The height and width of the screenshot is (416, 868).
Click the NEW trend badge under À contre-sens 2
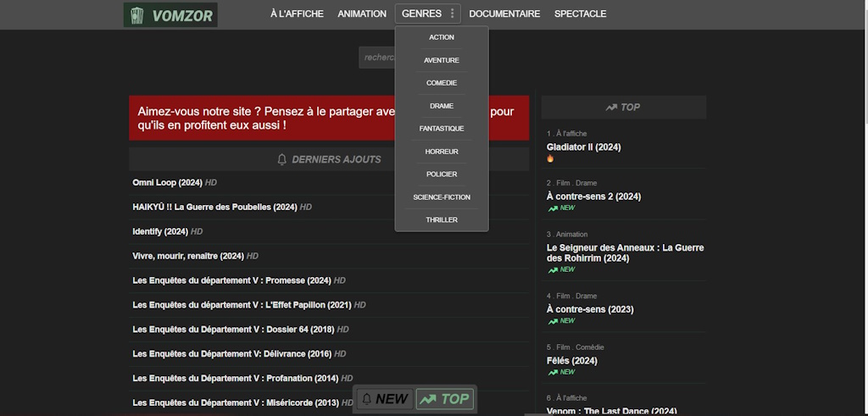561,208
